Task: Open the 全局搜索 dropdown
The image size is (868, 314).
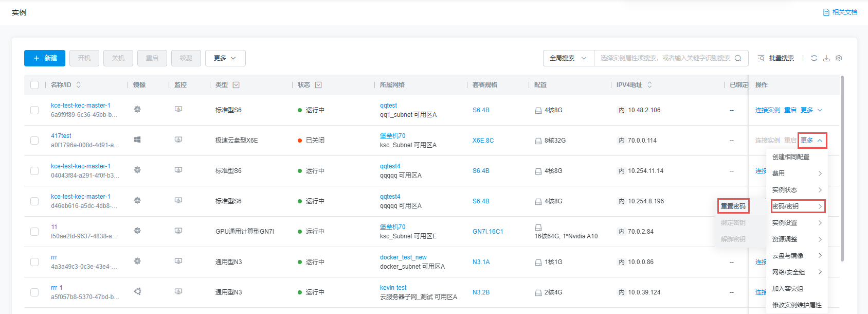Action: point(568,58)
